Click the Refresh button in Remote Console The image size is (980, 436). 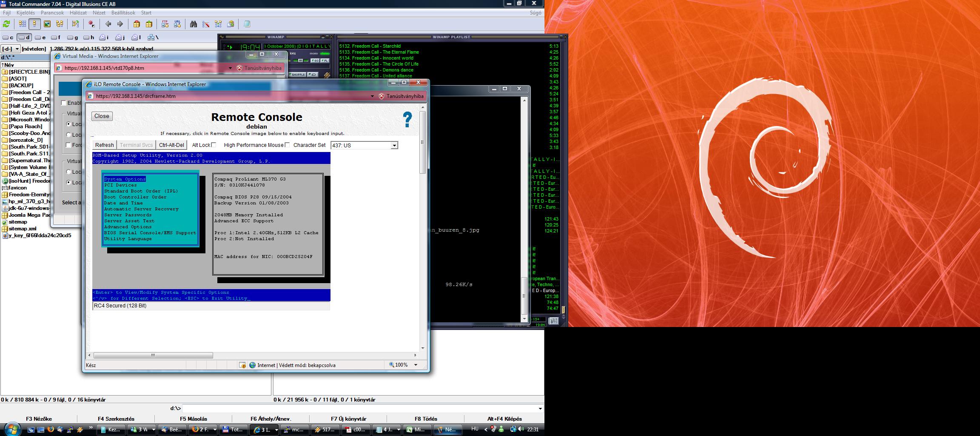pos(104,145)
